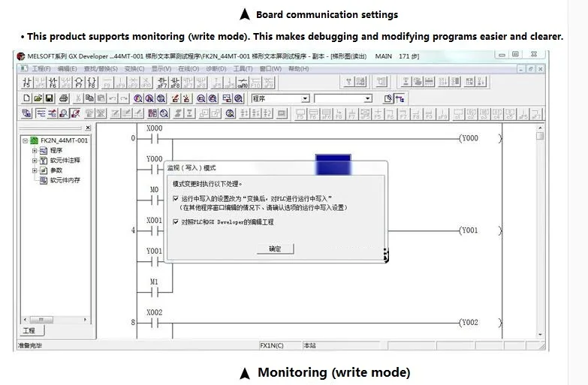Viewport: 588px width, 385px height.
Task: Insert a normally open contact (F5)
Action: coord(26,83)
